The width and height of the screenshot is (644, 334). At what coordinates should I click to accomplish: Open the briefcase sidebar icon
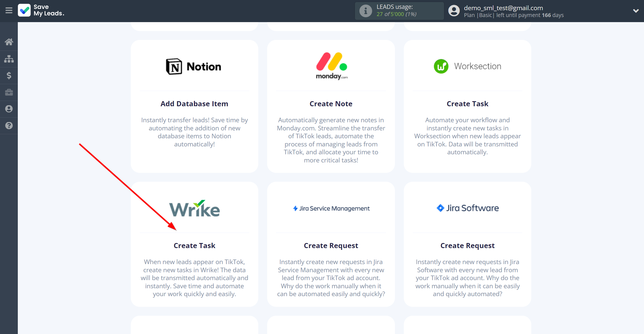pos(9,92)
